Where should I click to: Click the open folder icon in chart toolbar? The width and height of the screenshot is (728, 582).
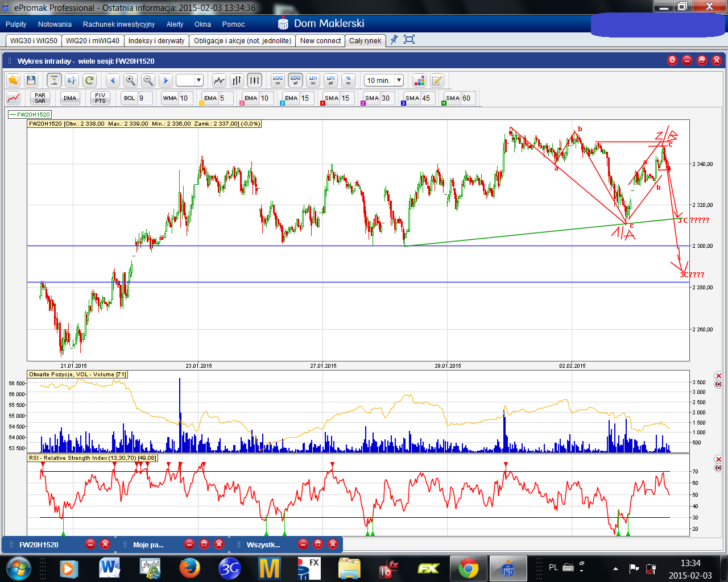(13, 81)
